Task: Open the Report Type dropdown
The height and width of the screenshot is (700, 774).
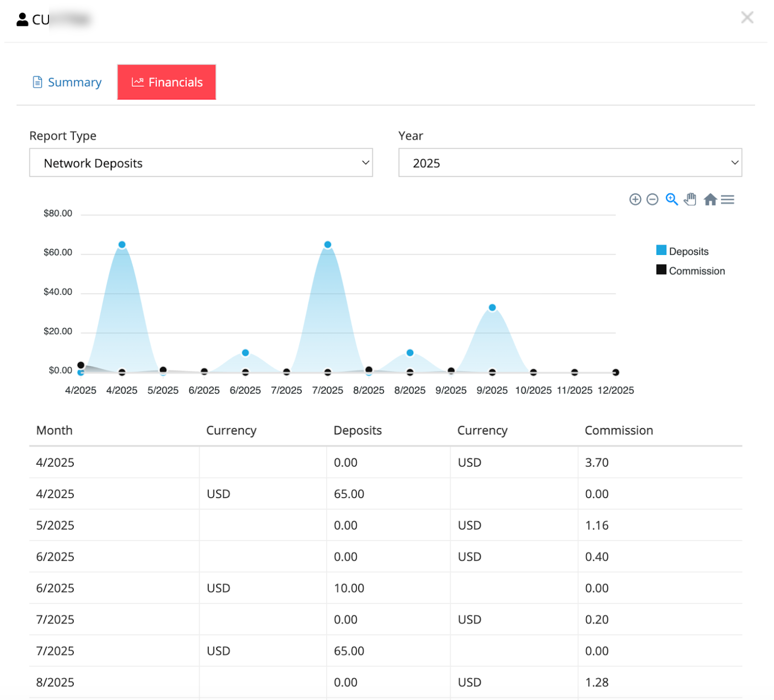Action: 201,163
